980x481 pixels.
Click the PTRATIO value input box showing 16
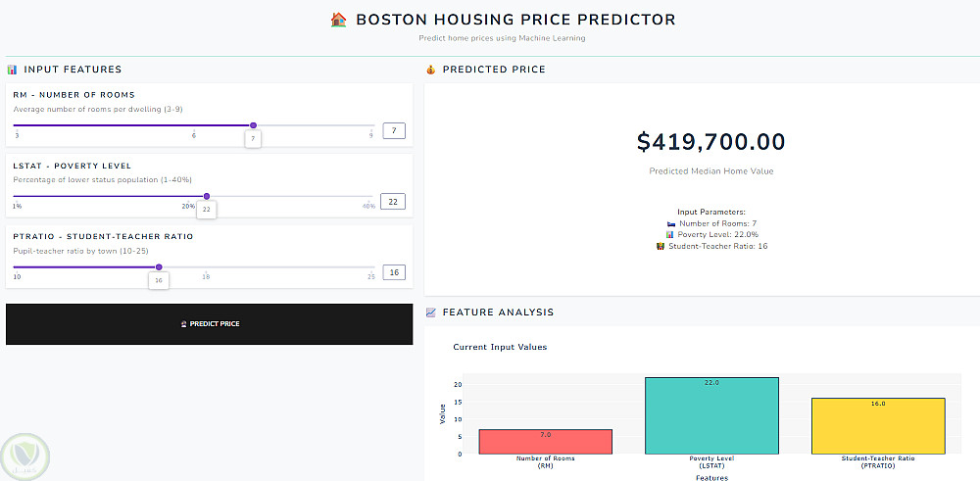tap(393, 272)
